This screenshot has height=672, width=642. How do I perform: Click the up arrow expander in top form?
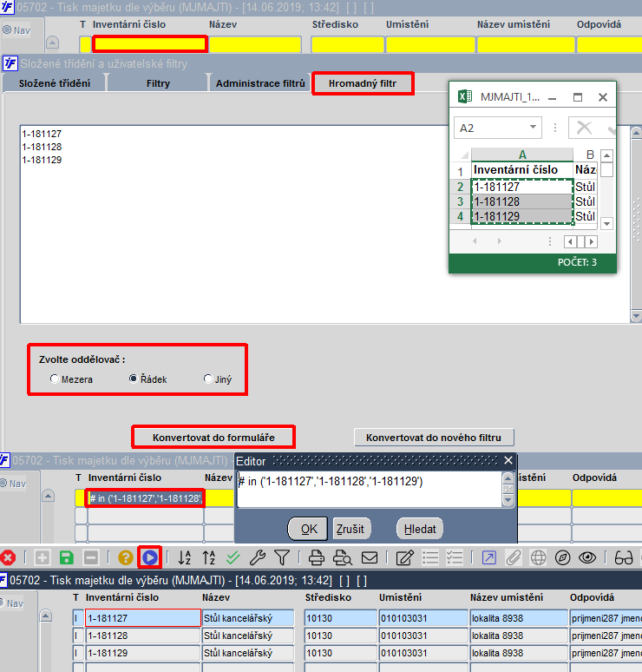tap(52, 43)
